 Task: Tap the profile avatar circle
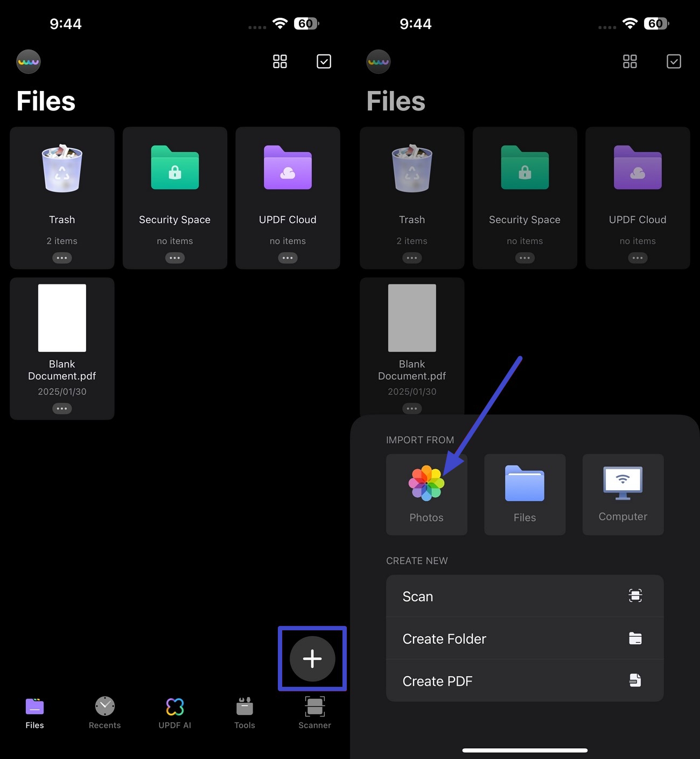coord(28,61)
